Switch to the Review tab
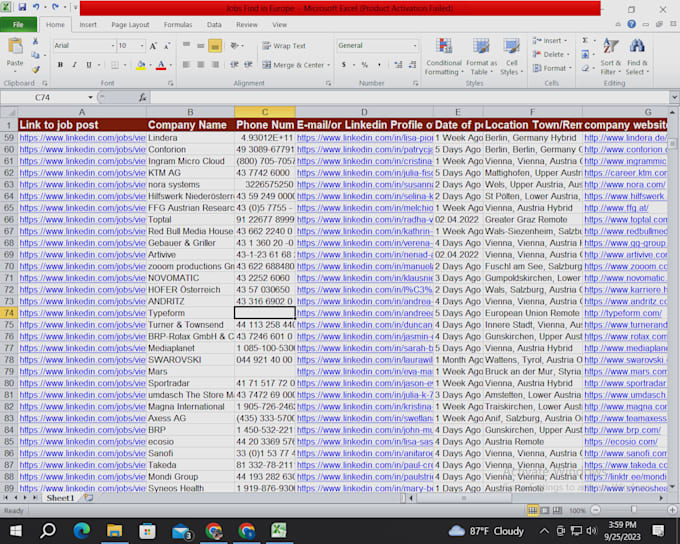This screenshot has height=544, width=680. click(247, 25)
